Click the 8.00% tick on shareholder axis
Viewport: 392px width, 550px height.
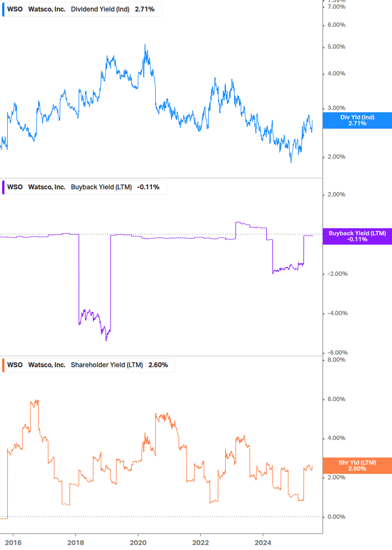click(336, 360)
